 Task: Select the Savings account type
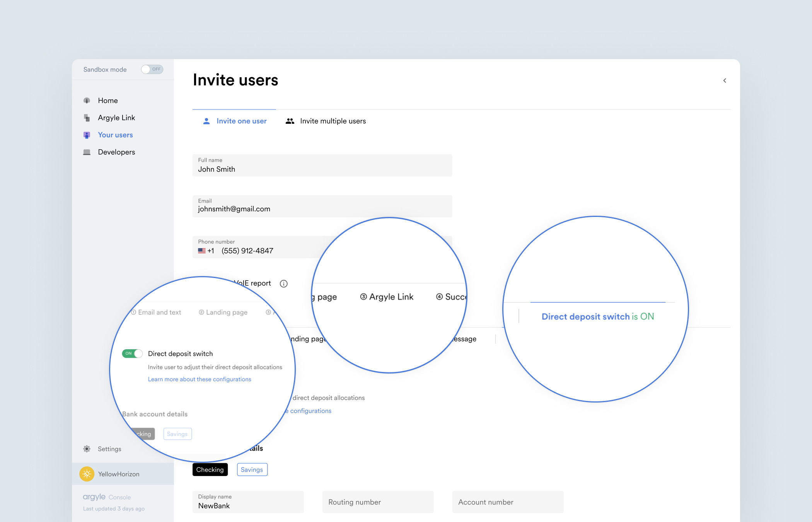click(252, 470)
